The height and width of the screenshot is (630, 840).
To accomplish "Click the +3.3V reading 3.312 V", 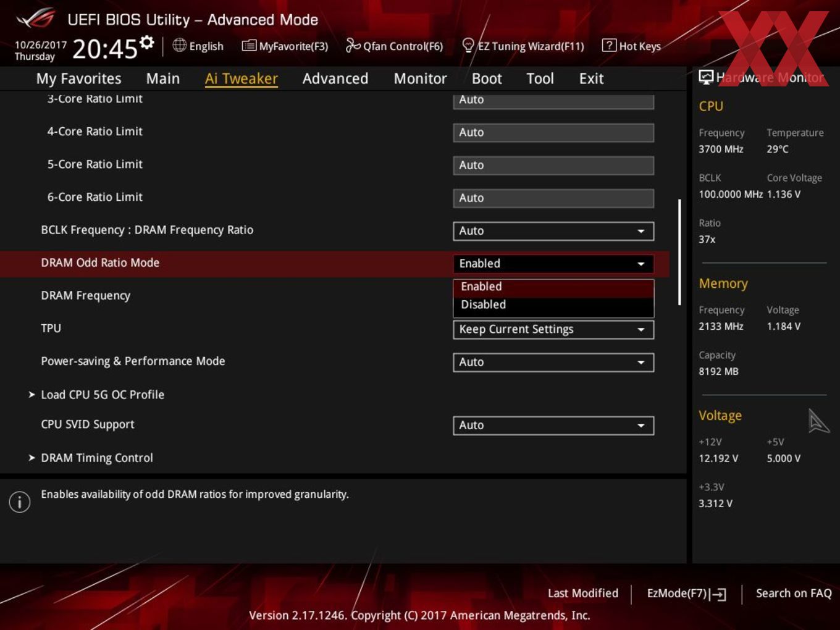I will click(x=715, y=503).
